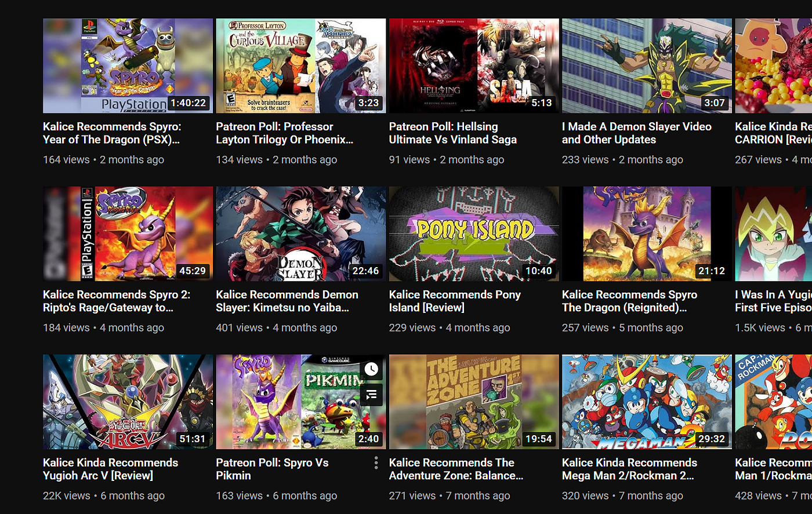Click '184 views • 4 months ago' text

point(104,327)
